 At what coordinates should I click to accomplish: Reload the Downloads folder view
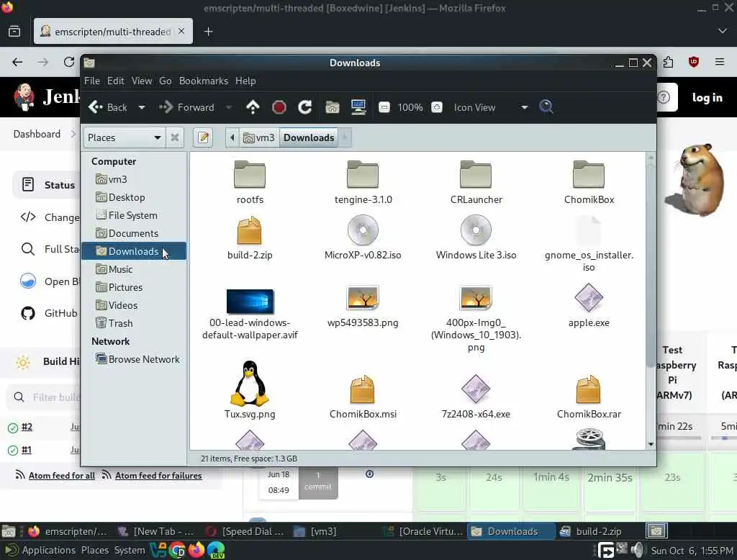click(x=305, y=107)
